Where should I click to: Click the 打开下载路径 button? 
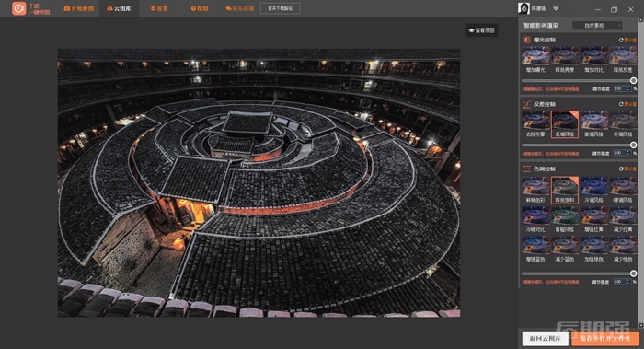(x=280, y=8)
